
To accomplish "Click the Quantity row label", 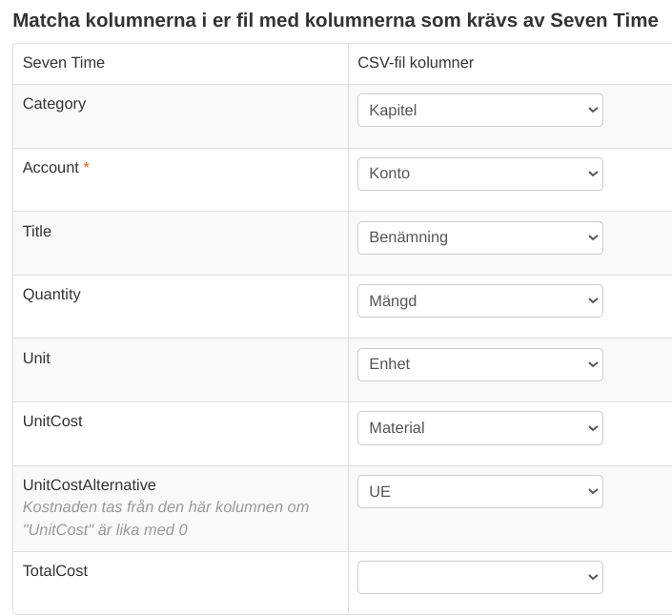I will 51,295.
